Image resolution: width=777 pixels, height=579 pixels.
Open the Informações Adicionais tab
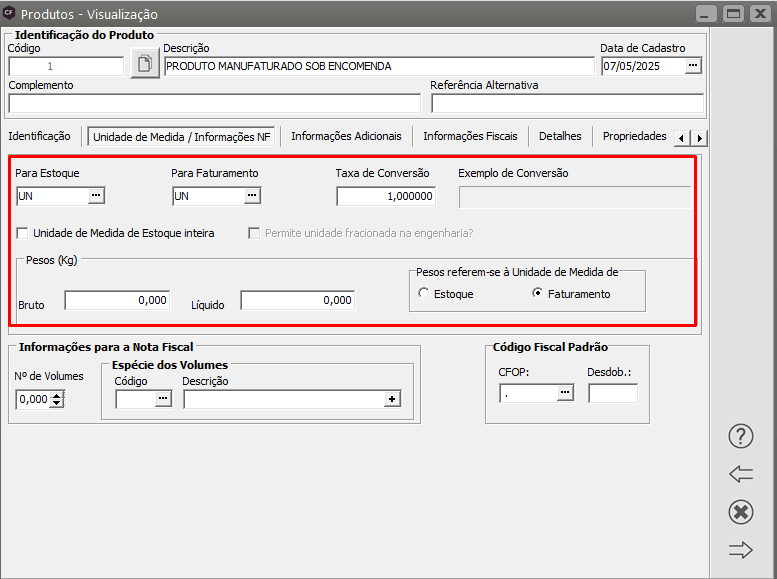[346, 136]
